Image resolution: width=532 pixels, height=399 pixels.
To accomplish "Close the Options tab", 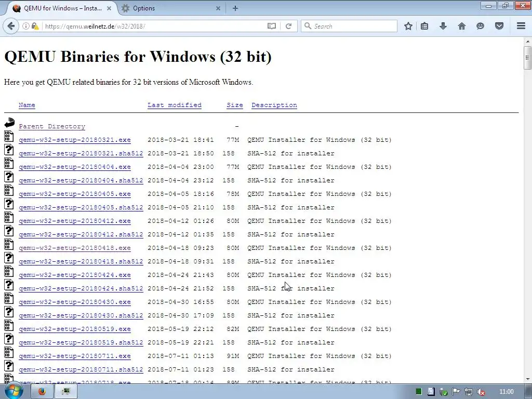I will click(218, 8).
